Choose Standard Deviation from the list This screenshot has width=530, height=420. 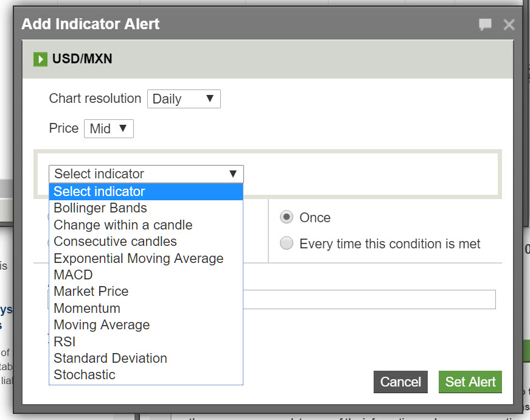click(110, 358)
